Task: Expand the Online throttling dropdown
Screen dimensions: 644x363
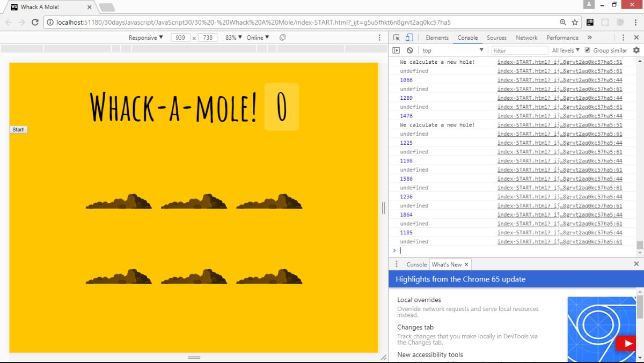Action: tap(258, 38)
